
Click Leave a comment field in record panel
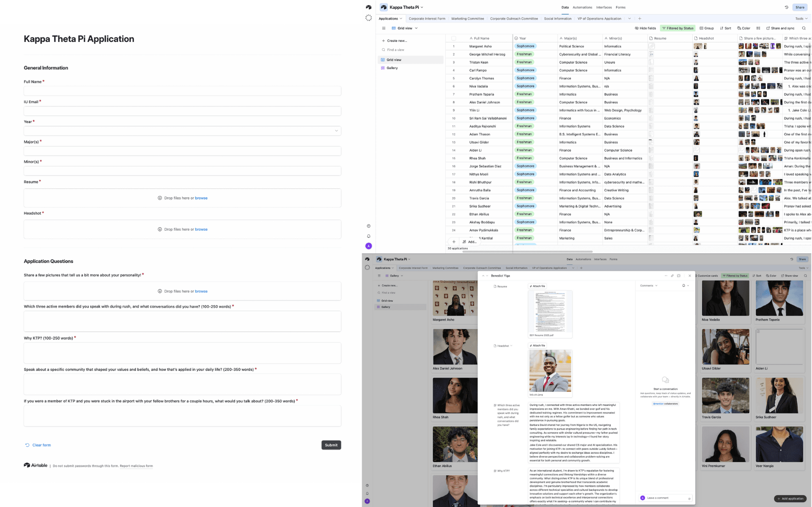coord(665,498)
